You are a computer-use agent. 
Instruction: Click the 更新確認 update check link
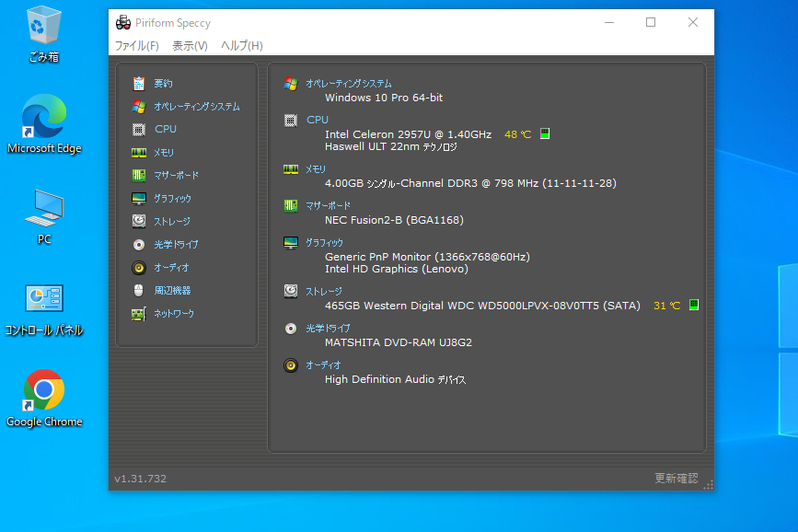pyautogui.click(x=676, y=478)
